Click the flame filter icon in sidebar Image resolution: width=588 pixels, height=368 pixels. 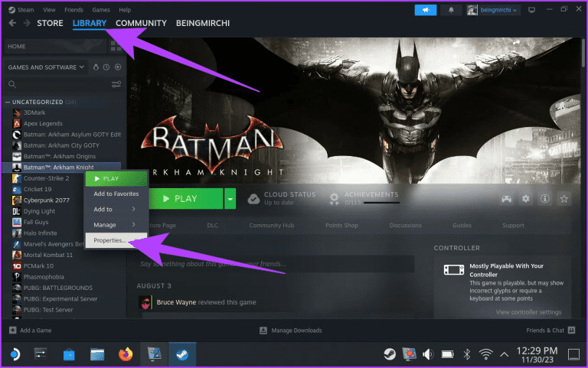[96, 67]
